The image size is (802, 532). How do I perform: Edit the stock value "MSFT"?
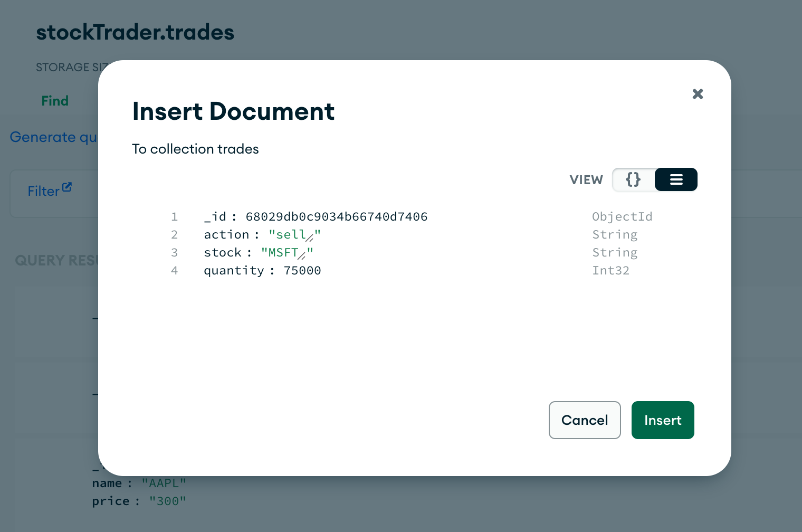(287, 252)
